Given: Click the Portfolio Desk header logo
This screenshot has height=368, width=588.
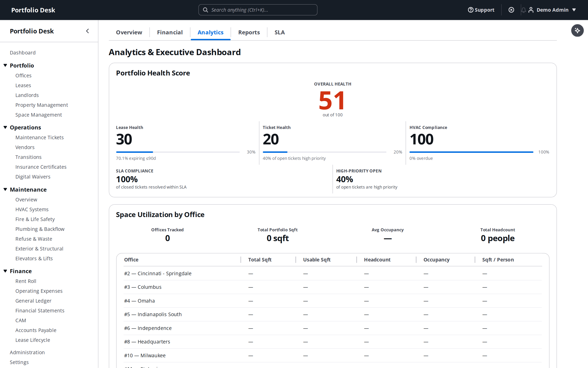Looking at the screenshot, I should (x=33, y=10).
